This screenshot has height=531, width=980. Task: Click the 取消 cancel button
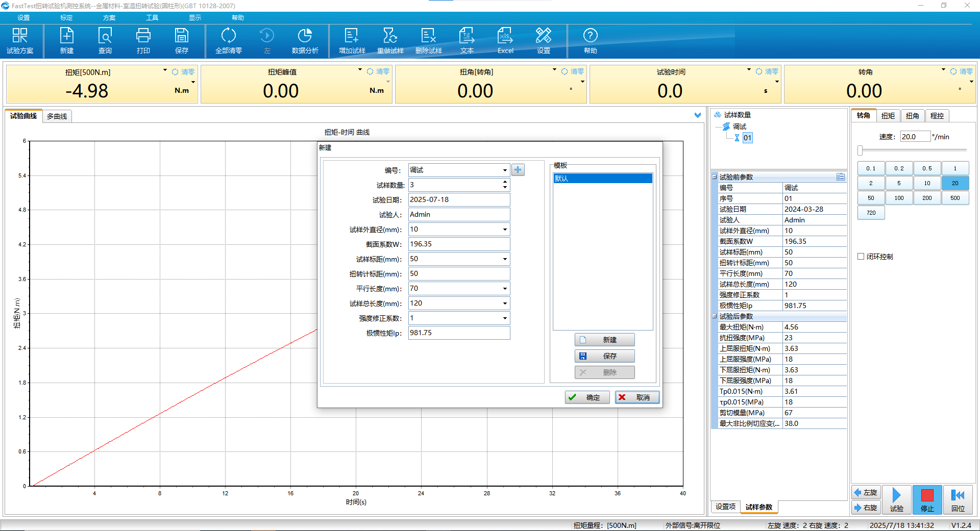click(637, 397)
